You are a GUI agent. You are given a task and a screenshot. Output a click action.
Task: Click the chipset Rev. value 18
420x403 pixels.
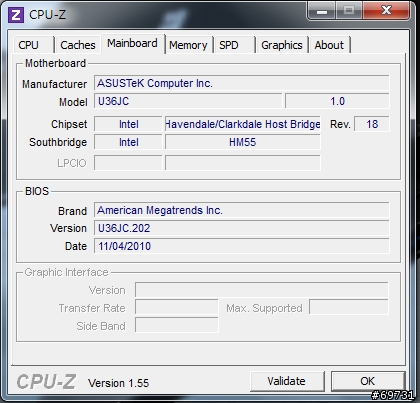(372, 124)
